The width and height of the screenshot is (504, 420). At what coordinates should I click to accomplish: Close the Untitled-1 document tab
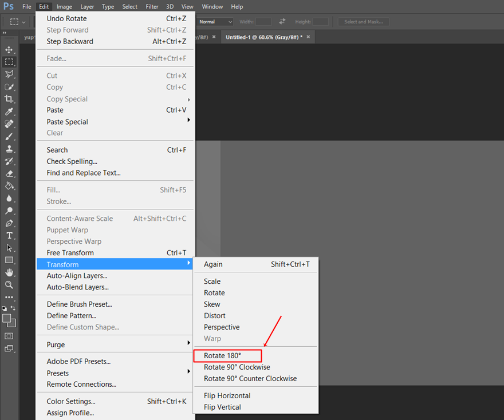pos(308,37)
